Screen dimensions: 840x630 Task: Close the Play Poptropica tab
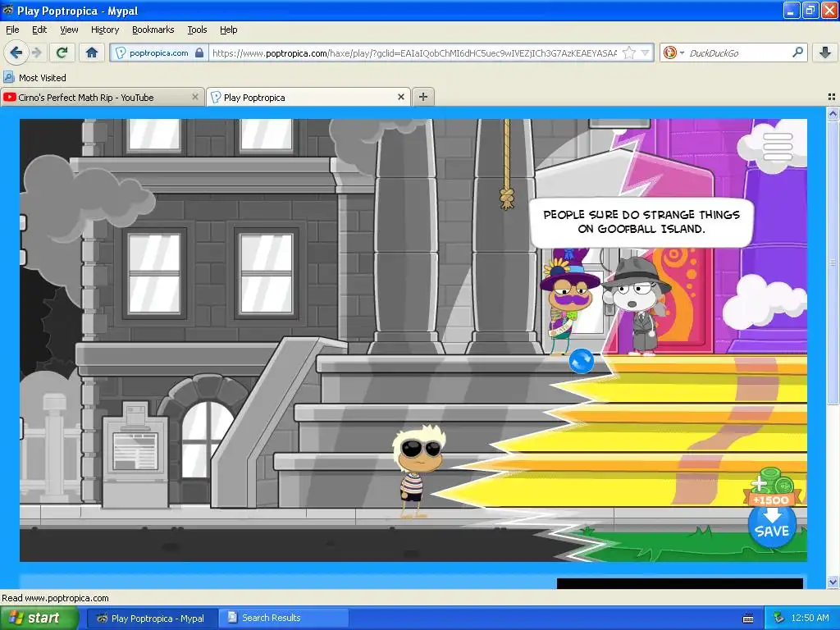tap(400, 97)
